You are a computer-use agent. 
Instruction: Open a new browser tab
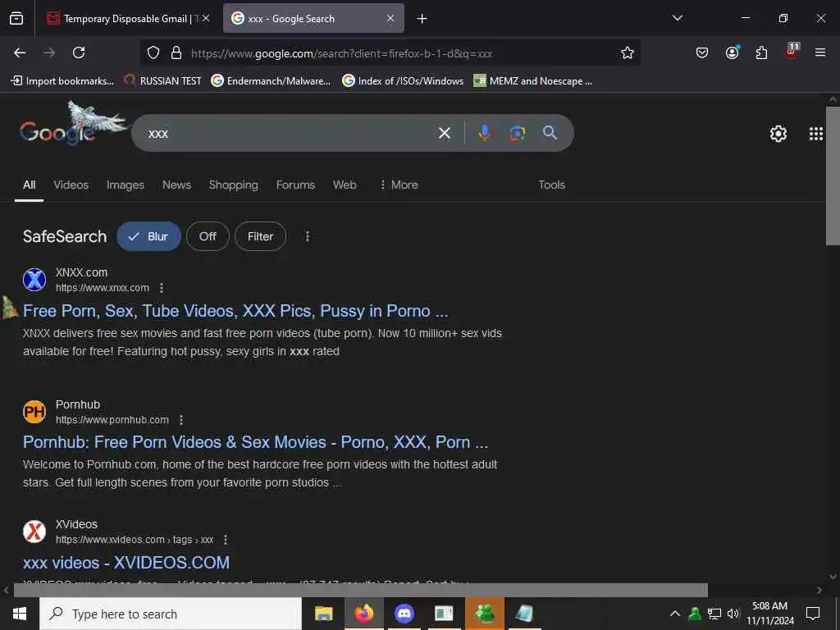point(422,19)
